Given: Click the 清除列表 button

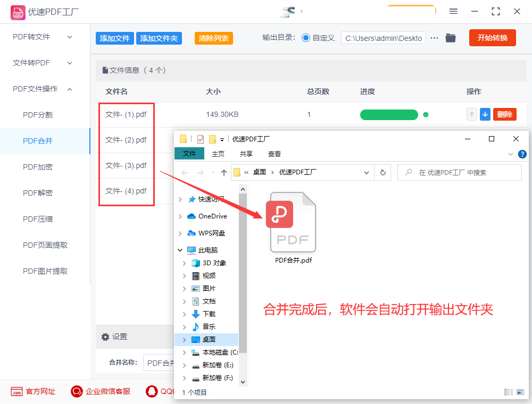Looking at the screenshot, I should tap(213, 38).
